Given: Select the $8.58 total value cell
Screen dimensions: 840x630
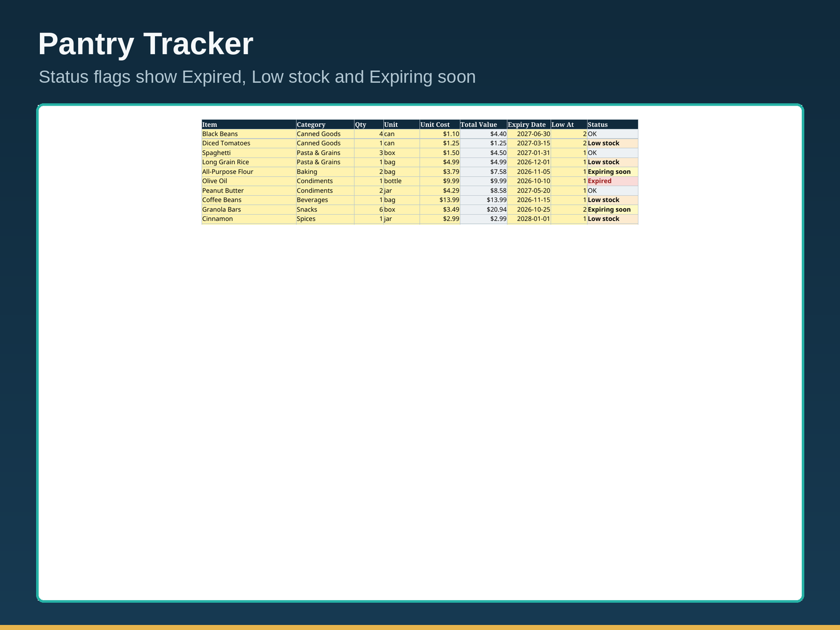Looking at the screenshot, I should [x=484, y=191].
